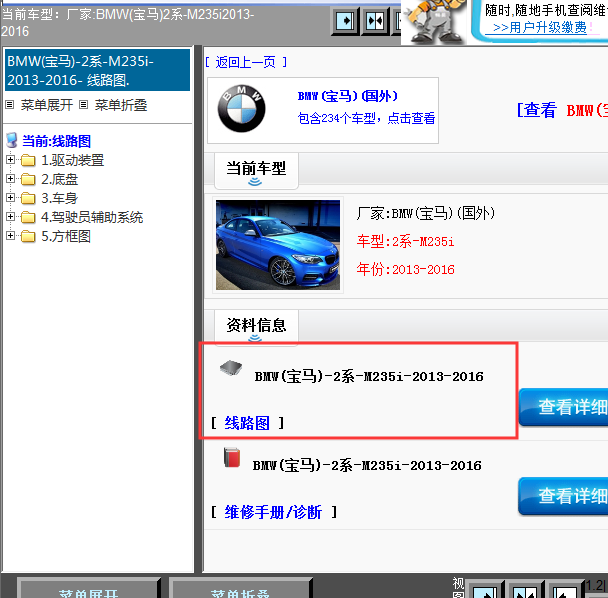This screenshot has height=598, width=608.
Task: Select 4.驾驶员辅助系统 in the tree
Action: pos(92,217)
